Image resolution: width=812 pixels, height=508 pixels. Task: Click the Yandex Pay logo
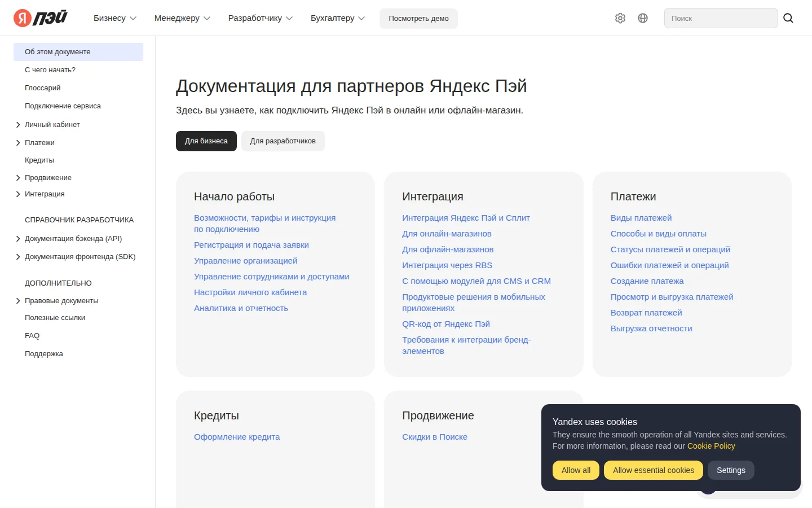pos(41,18)
